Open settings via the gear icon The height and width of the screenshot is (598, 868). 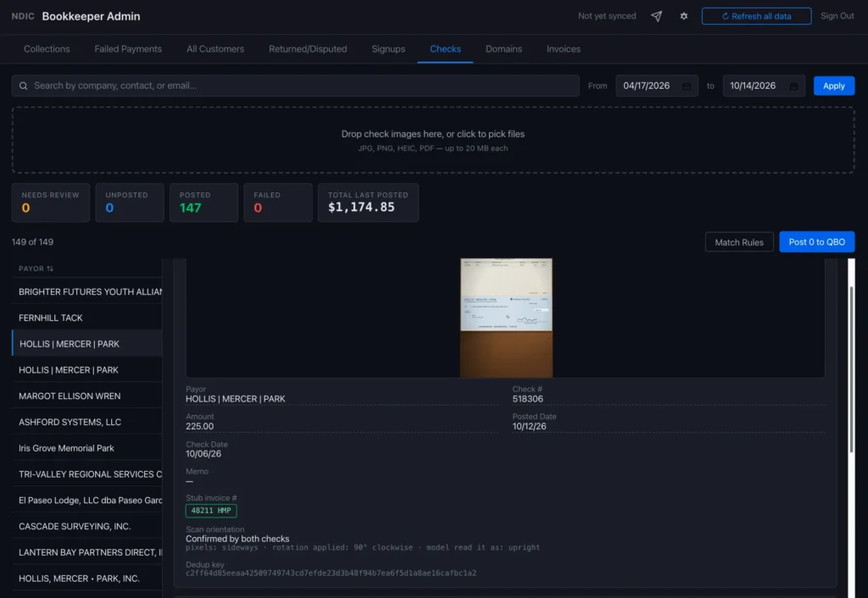tap(684, 16)
